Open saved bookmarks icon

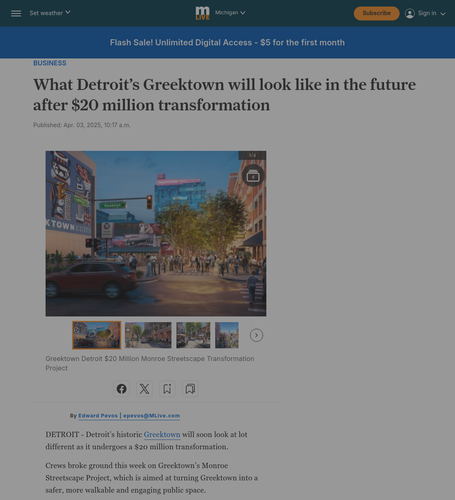190,389
